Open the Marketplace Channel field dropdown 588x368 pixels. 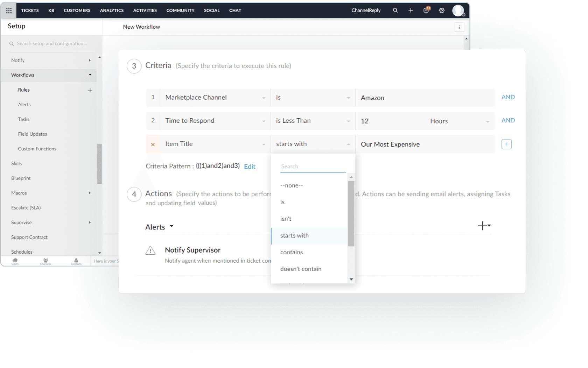point(215,98)
